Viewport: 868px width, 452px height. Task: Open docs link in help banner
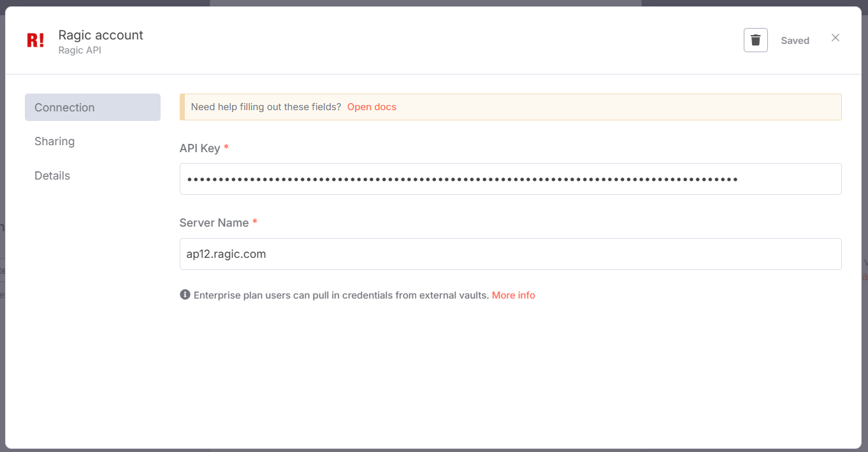tap(372, 107)
